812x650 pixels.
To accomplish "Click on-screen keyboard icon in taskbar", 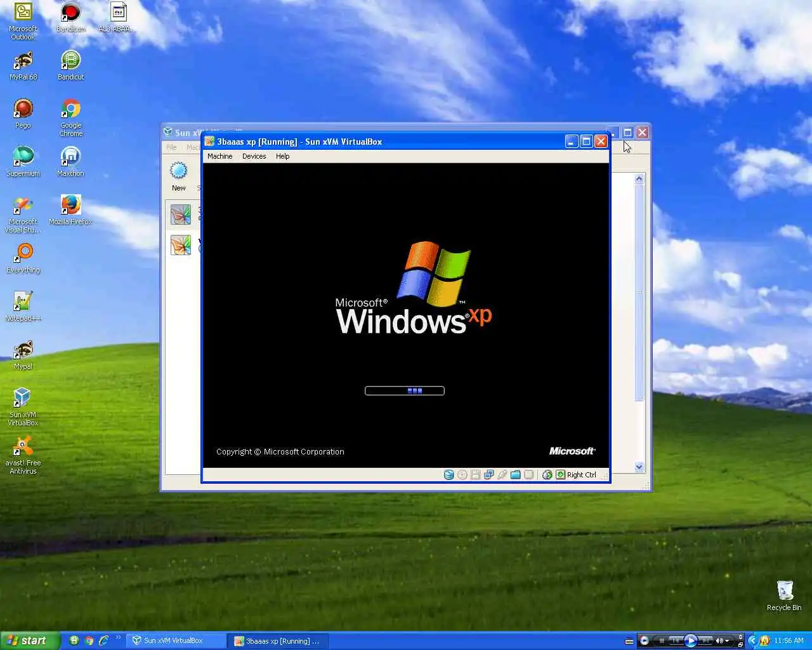I will (629, 641).
